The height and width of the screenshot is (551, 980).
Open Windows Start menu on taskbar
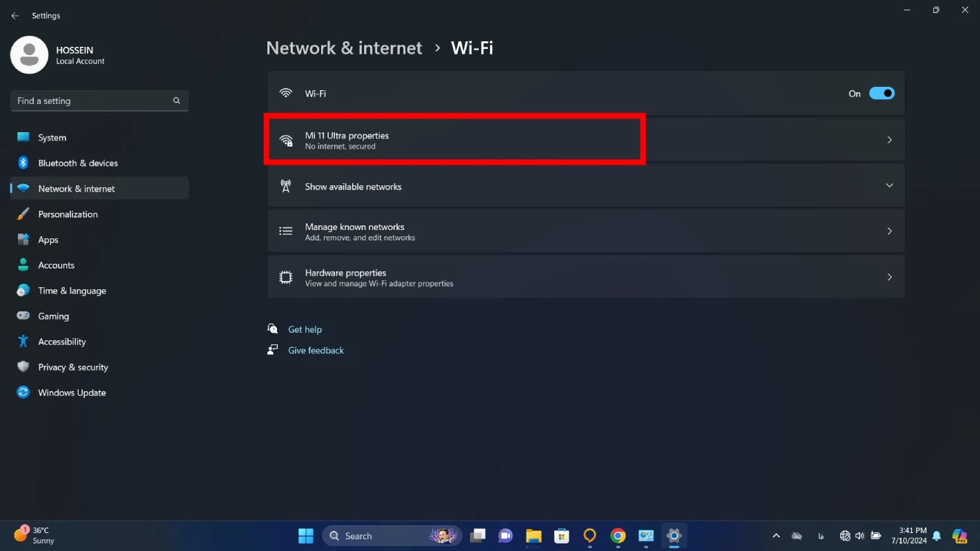coord(306,536)
